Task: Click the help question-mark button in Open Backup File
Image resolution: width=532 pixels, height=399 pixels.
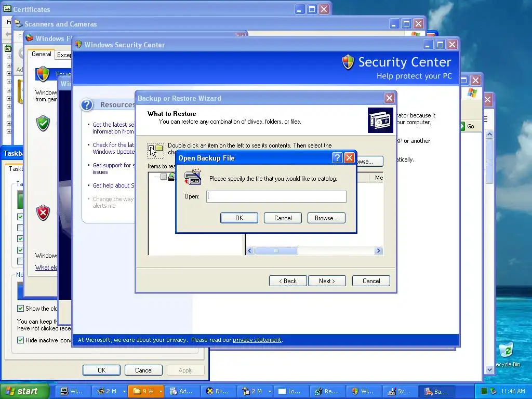Action: click(337, 158)
